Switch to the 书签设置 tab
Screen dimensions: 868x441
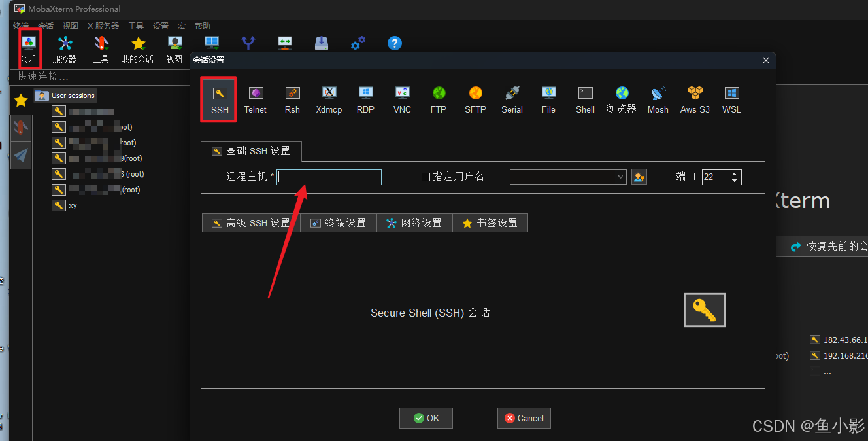[490, 223]
